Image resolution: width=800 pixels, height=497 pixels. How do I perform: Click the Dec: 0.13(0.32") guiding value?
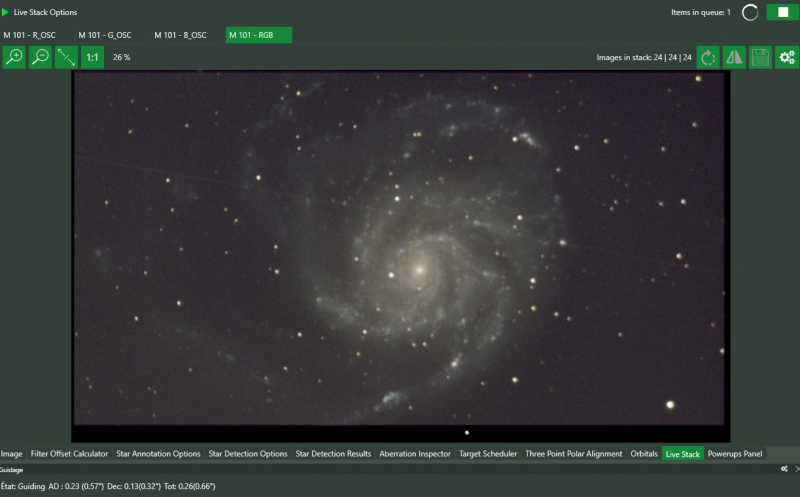(x=134, y=486)
